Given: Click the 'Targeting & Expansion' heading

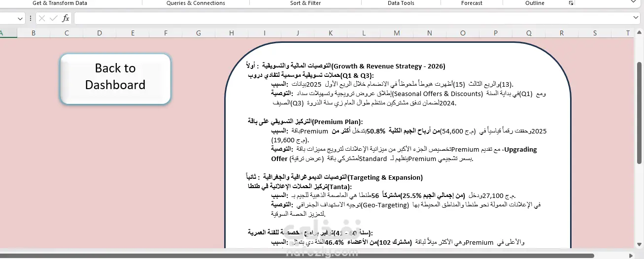Looking at the screenshot, I should click(334, 177).
